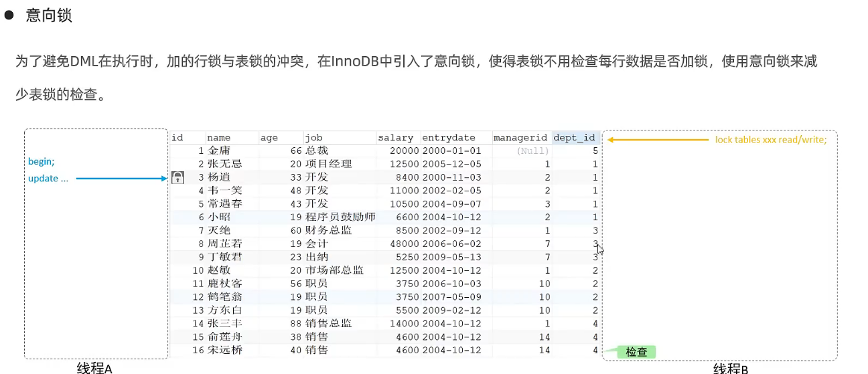The width and height of the screenshot is (868, 374).
Task: Click the salary value 48000
Action: pos(405,244)
